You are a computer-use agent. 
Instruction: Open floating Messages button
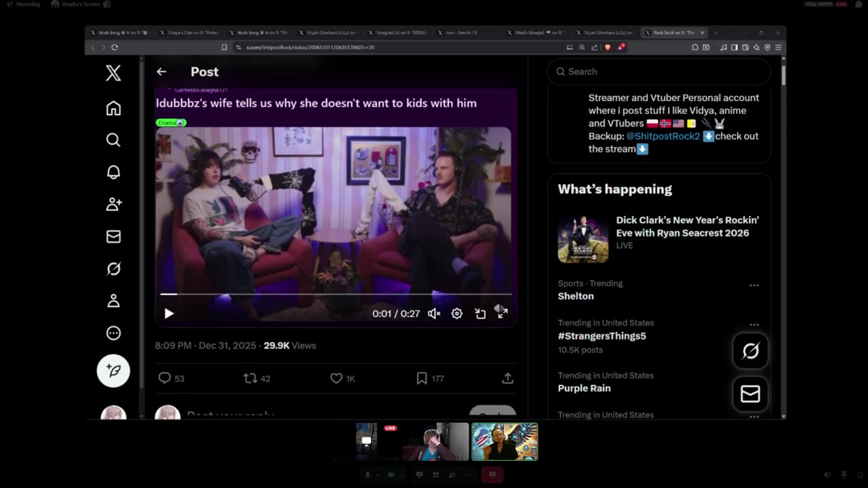[750, 394]
